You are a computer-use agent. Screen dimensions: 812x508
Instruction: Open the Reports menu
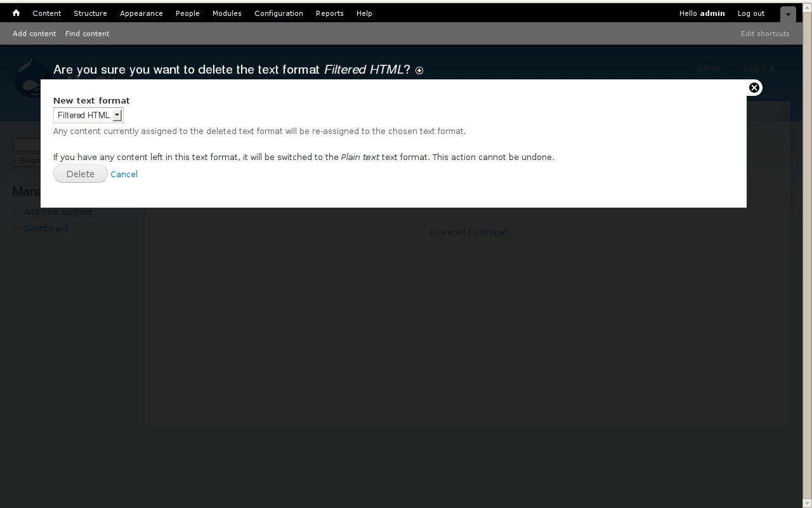click(329, 13)
